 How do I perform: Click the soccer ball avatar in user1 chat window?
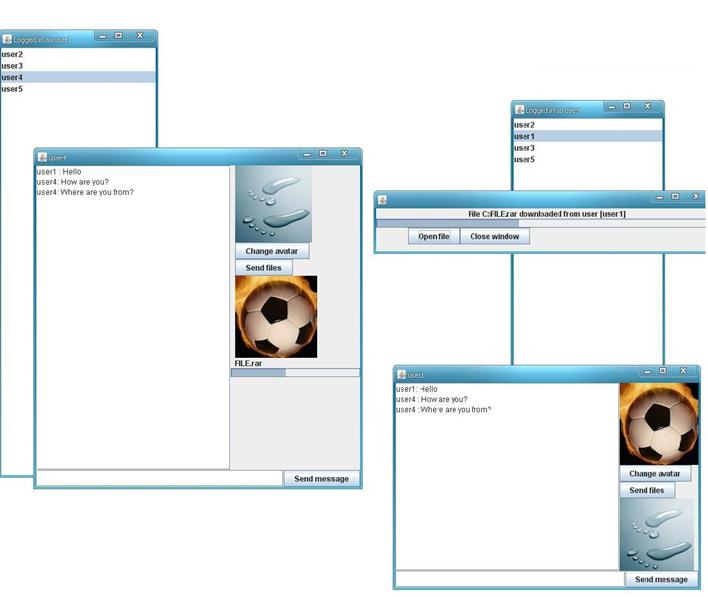[658, 424]
